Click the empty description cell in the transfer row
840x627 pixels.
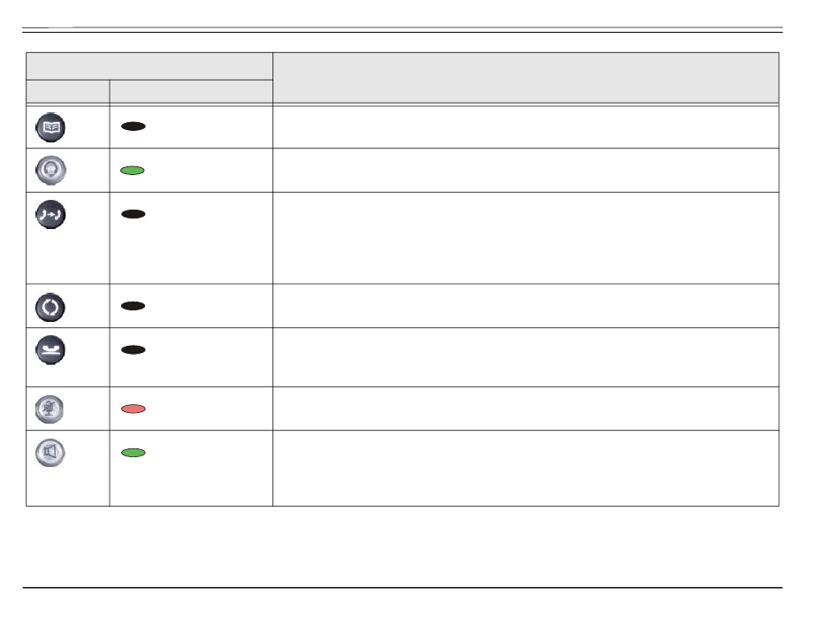(525, 238)
